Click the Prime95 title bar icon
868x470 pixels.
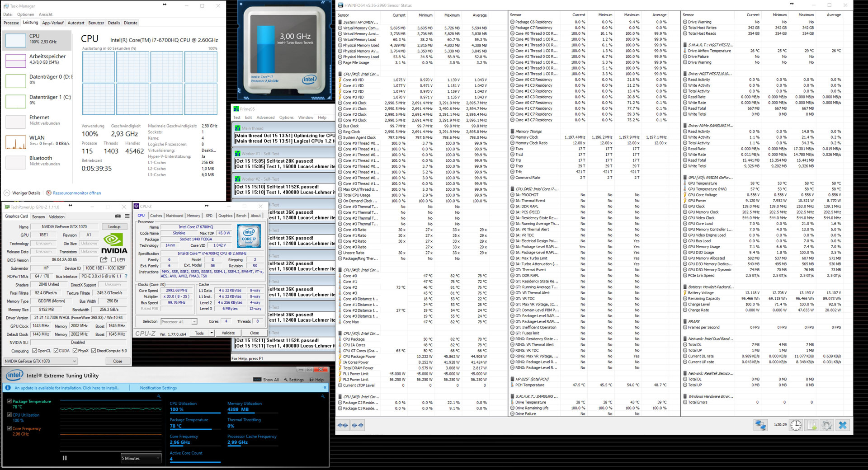pos(236,109)
